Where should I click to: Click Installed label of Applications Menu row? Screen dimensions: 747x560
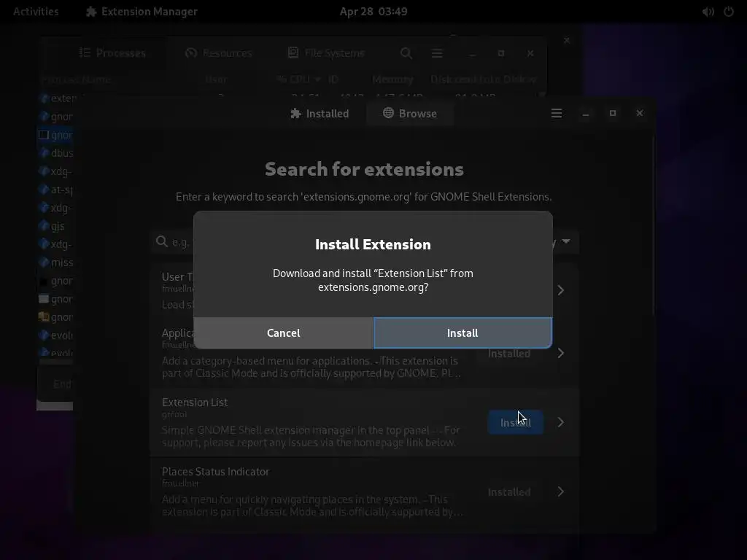[x=508, y=354]
